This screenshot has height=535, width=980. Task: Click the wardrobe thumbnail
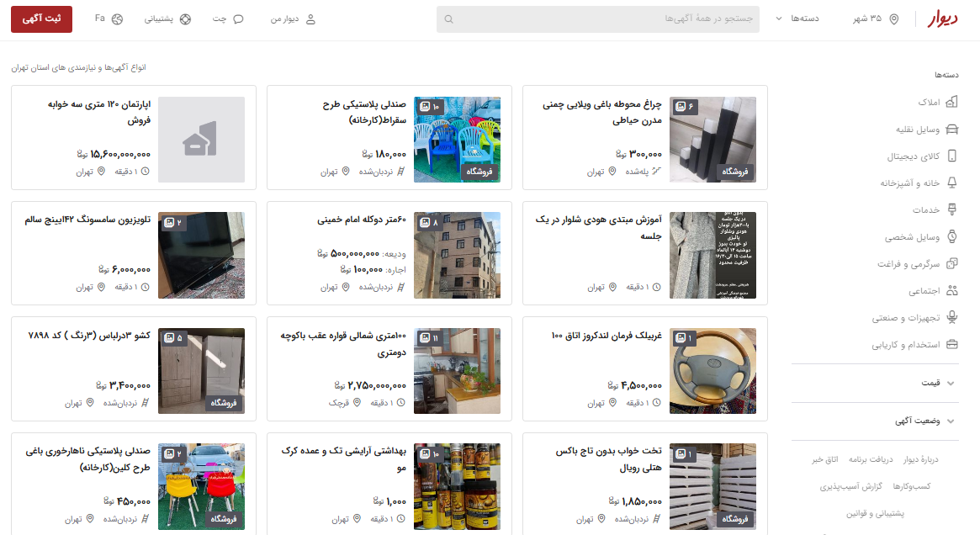(x=201, y=371)
